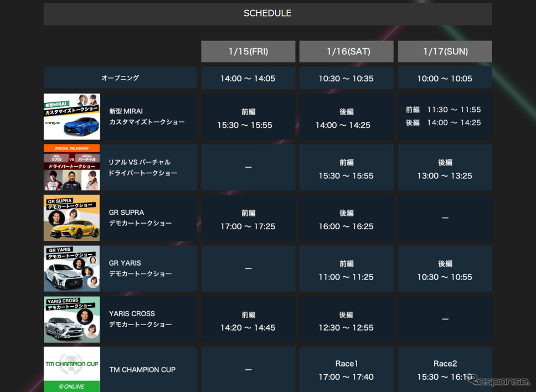The image size is (536, 392).
Task: Open the リアル VS バーチャル driver talk show thumbnail
Action: click(72, 167)
